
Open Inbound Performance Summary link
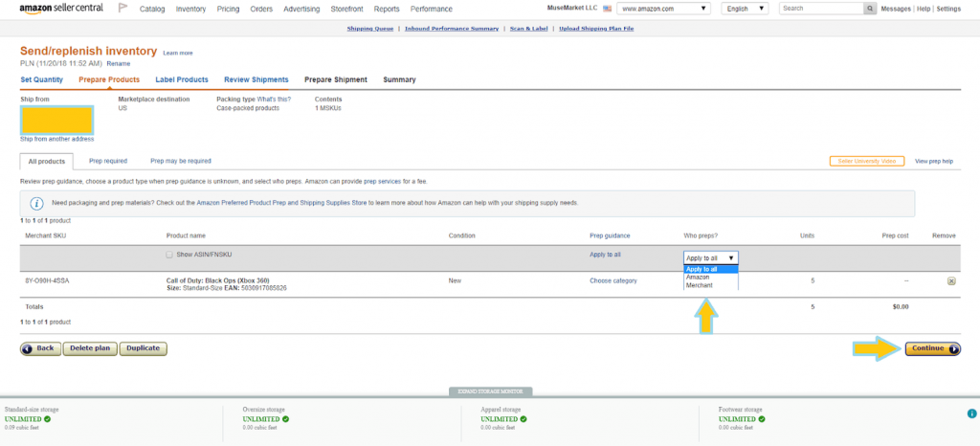click(x=452, y=29)
